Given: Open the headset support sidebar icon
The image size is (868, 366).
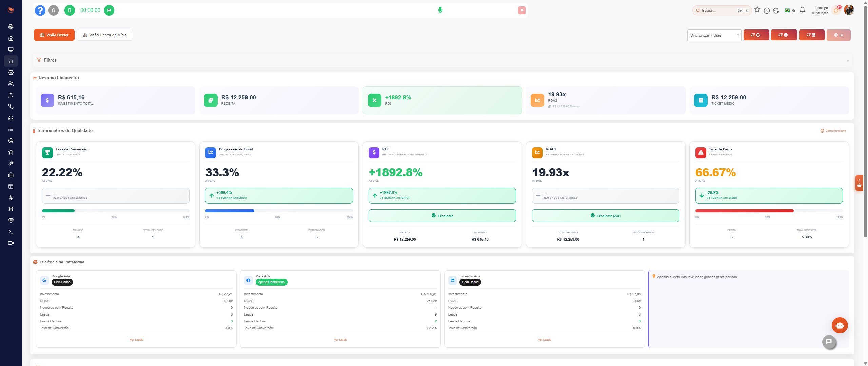Looking at the screenshot, I should 11,118.
